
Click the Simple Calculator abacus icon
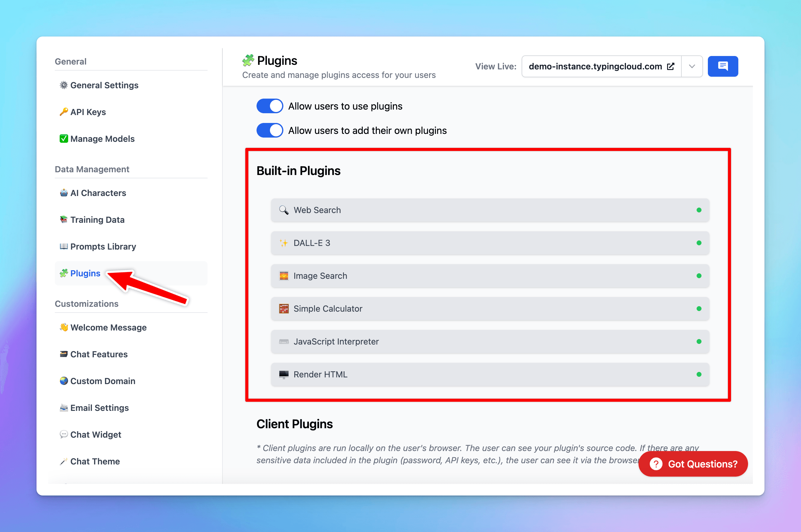point(284,309)
